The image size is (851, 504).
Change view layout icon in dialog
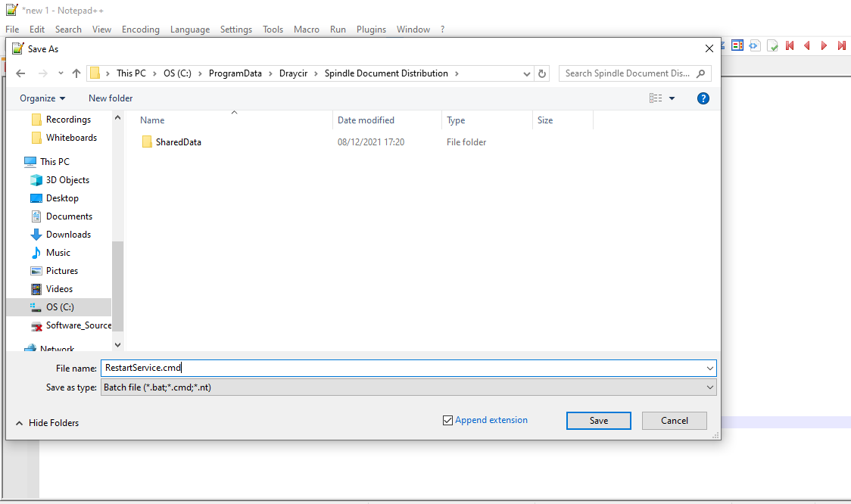click(x=656, y=98)
